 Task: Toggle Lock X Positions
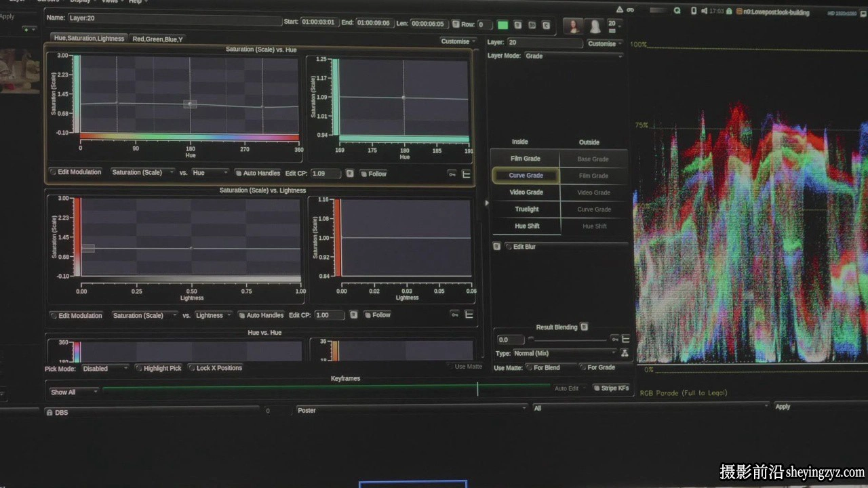click(215, 368)
